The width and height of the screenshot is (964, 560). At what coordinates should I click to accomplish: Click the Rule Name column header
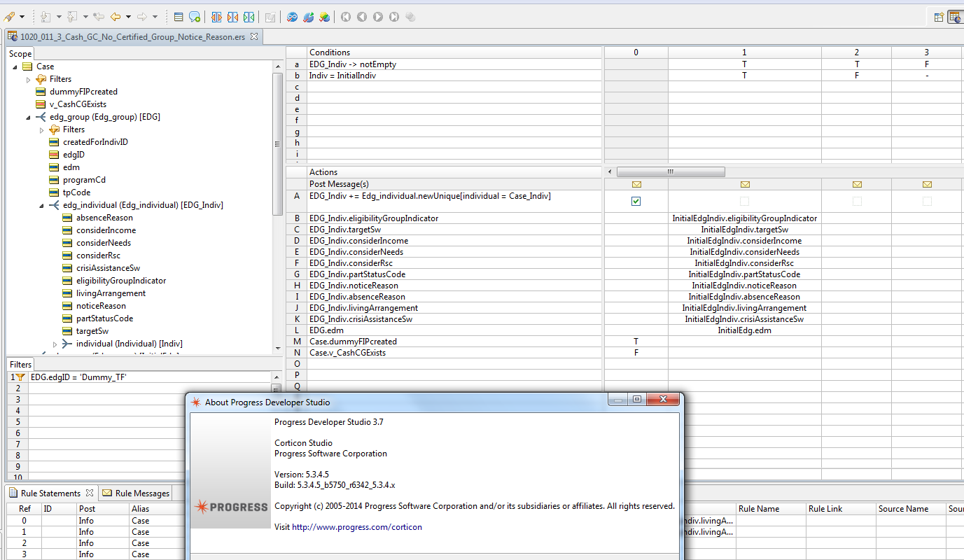coord(770,509)
